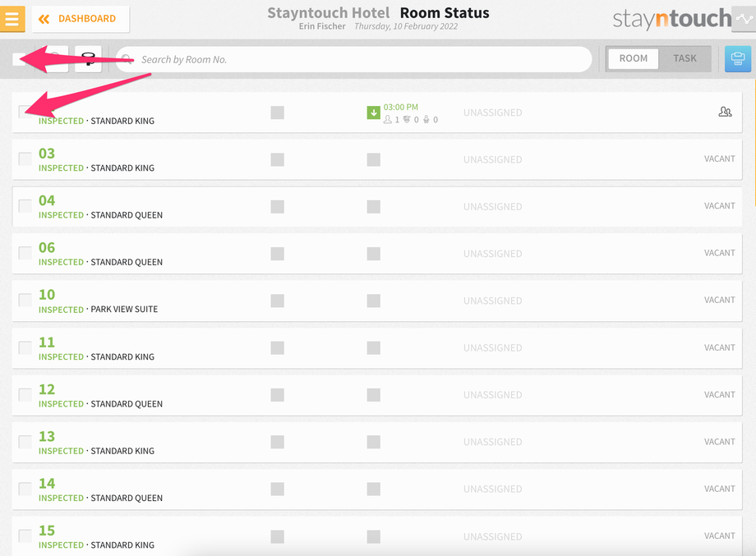Open room number 03
This screenshot has height=556, width=756.
[x=47, y=154]
